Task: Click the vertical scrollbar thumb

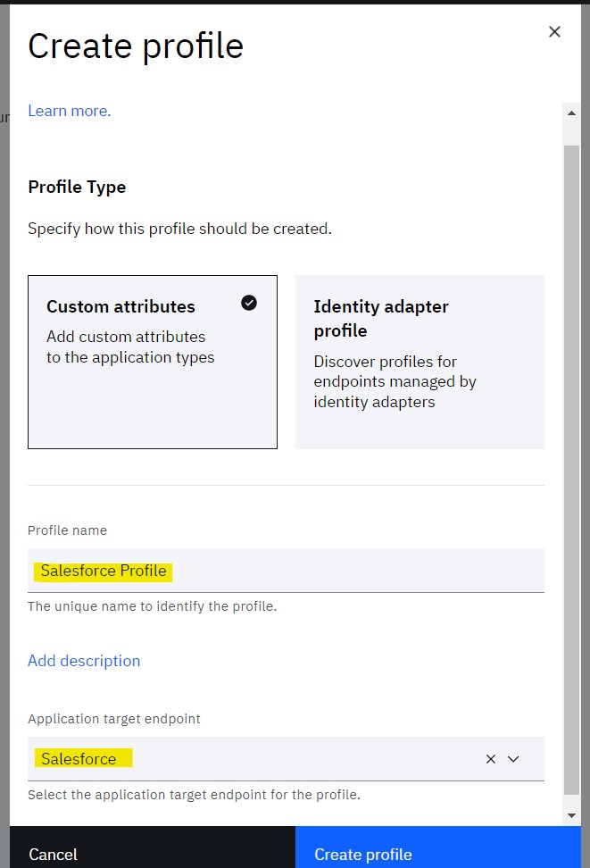Action: point(572,464)
